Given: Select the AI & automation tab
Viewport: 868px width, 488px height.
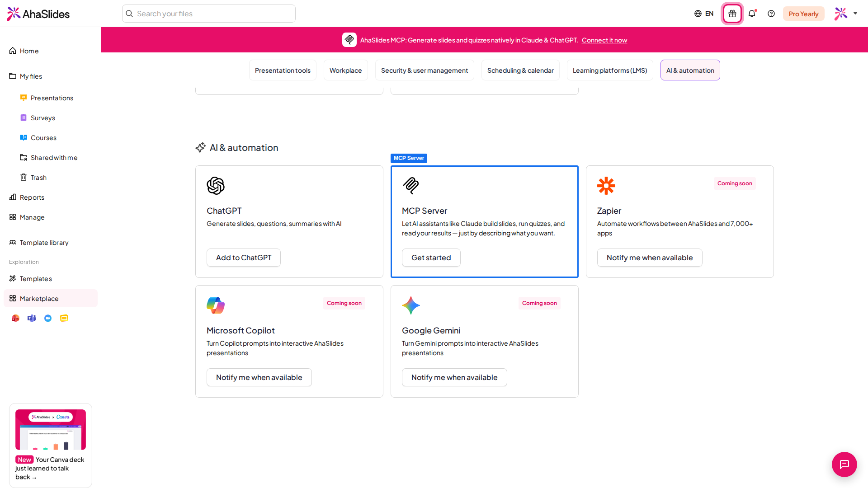Looking at the screenshot, I should pos(690,70).
